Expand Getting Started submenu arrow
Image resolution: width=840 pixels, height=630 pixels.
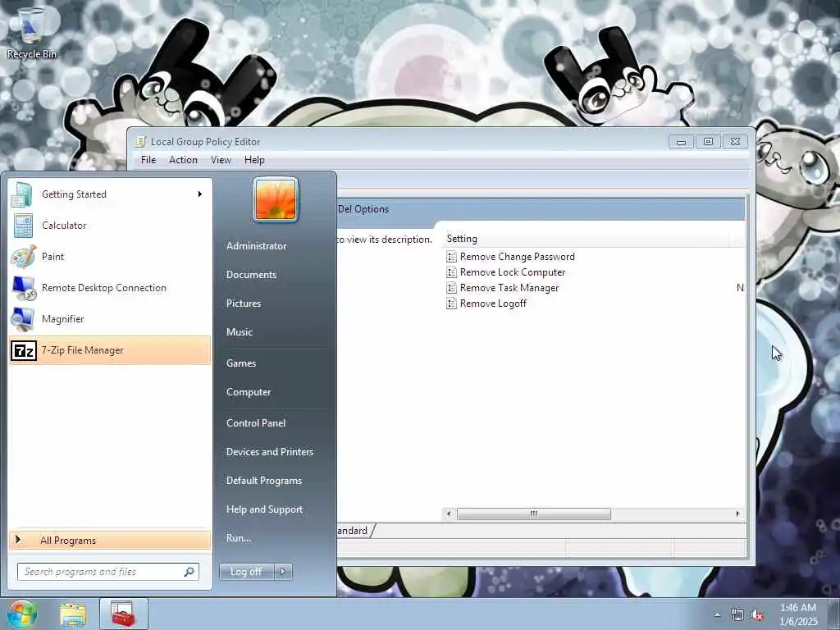pyautogui.click(x=200, y=194)
